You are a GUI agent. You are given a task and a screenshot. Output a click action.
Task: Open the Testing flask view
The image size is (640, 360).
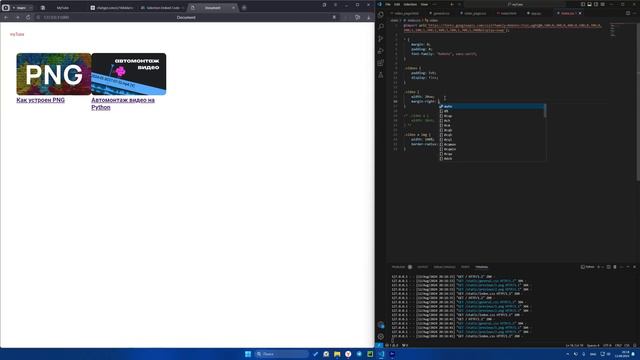381,75
